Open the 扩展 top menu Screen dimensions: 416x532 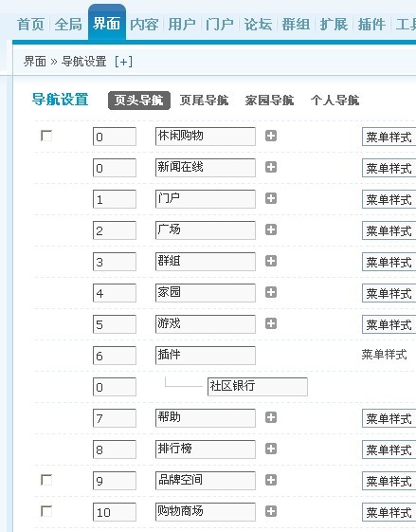334,25
